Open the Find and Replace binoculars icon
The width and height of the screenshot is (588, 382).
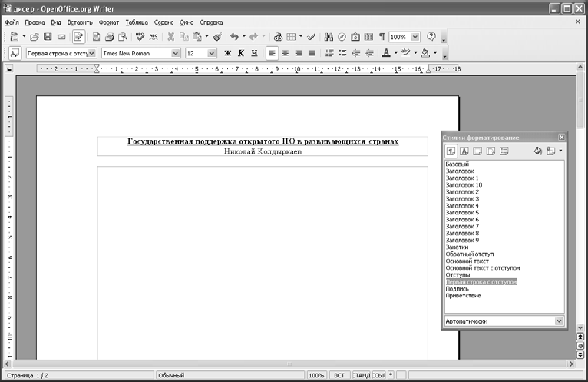tap(329, 37)
